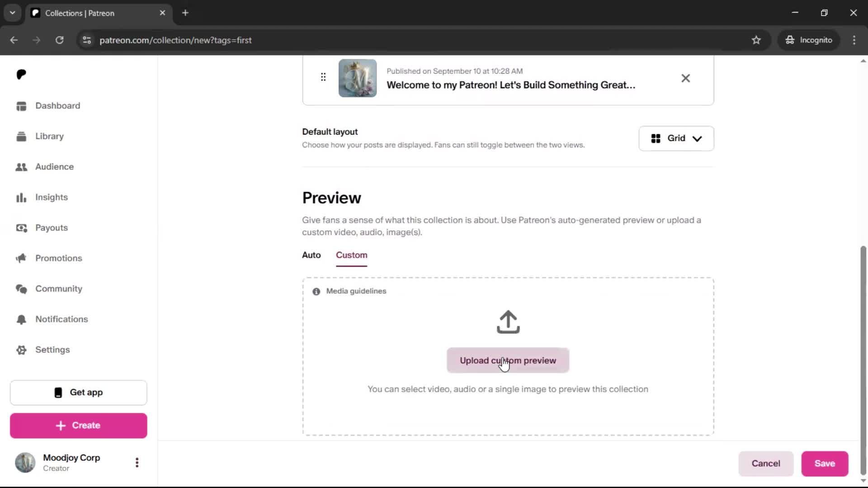Open the Media guidelines info icon
The image size is (868, 488).
pyautogui.click(x=316, y=291)
